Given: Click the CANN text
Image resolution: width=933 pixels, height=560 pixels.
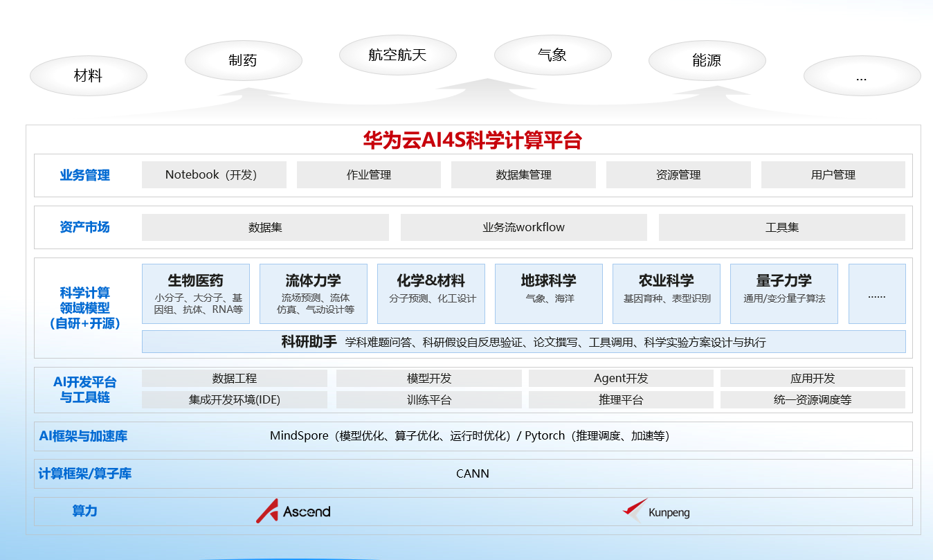Looking at the screenshot, I should [x=473, y=473].
